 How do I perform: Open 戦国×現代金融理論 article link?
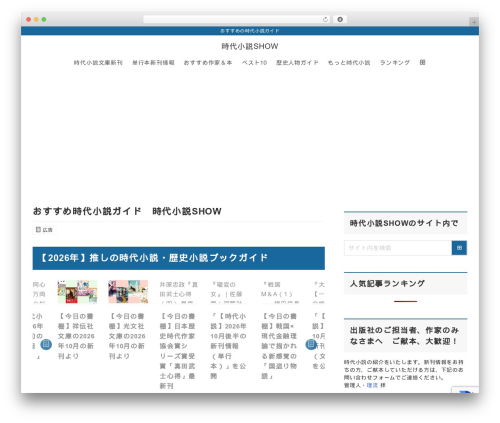279,346
